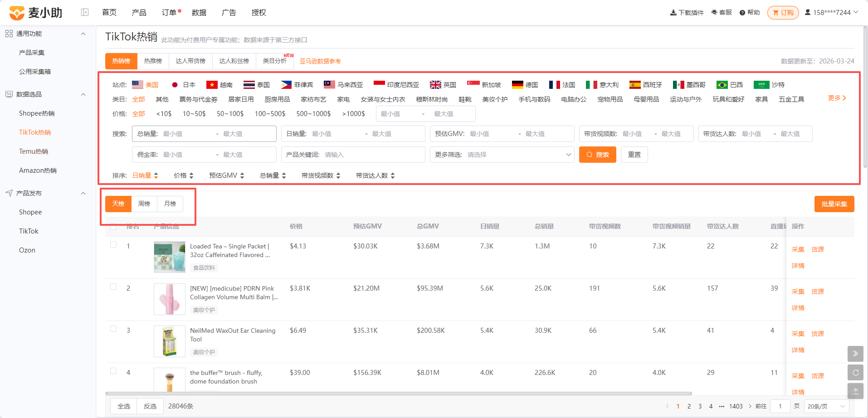Click the orange 搜索 button
The height and width of the screenshot is (418, 868).
tap(597, 155)
